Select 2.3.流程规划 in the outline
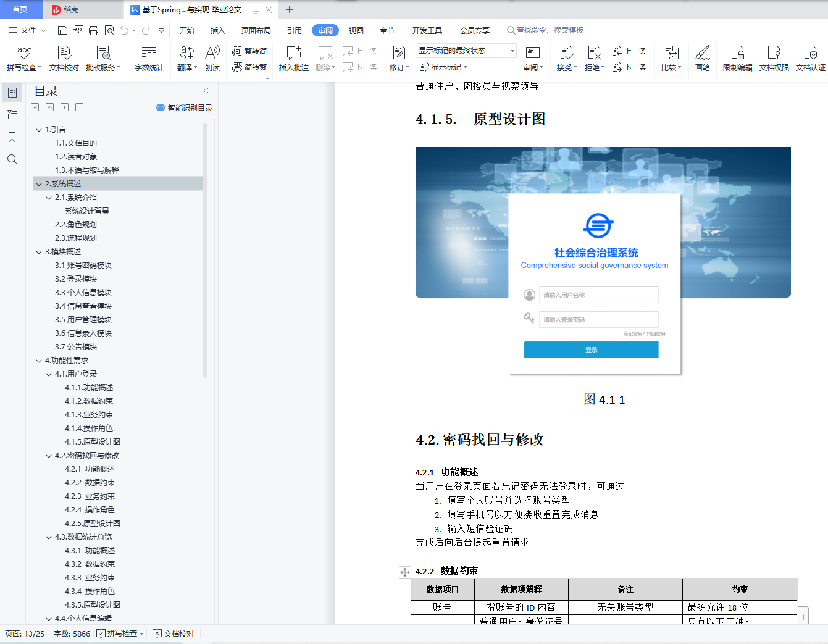 tap(76, 238)
